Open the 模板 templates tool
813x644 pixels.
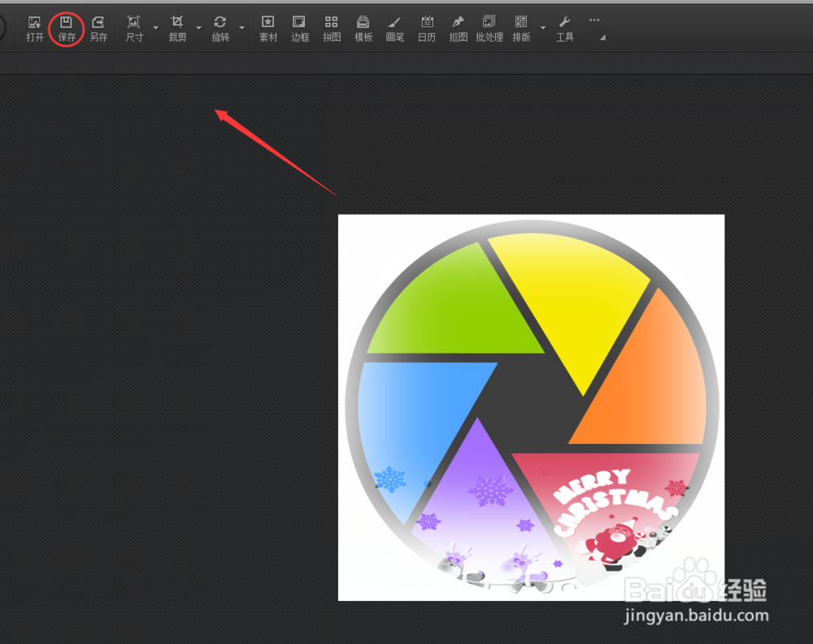pos(363,29)
